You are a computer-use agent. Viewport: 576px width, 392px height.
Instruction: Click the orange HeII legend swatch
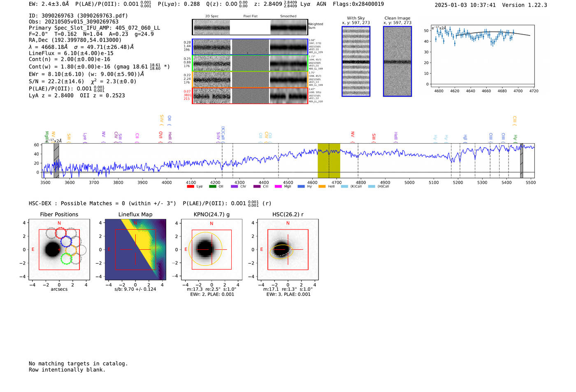tap(322, 186)
